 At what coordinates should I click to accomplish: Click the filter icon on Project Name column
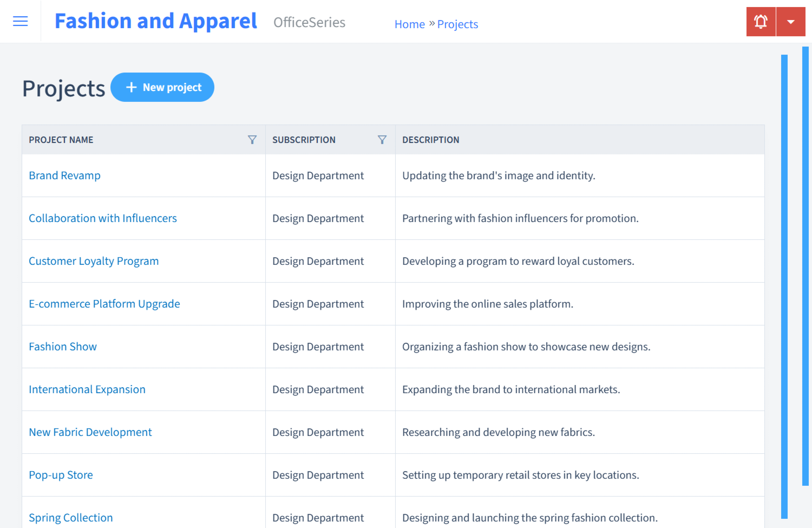pyautogui.click(x=252, y=139)
